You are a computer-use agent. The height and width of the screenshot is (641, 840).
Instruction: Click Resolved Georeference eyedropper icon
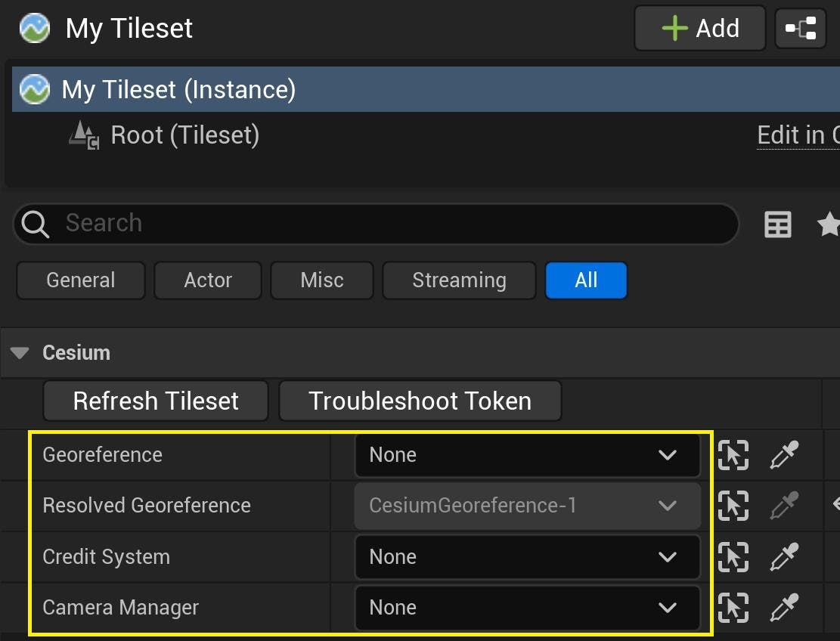(784, 506)
